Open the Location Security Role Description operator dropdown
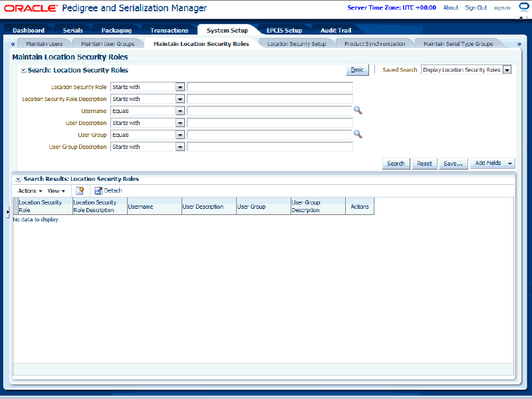 coord(180,99)
